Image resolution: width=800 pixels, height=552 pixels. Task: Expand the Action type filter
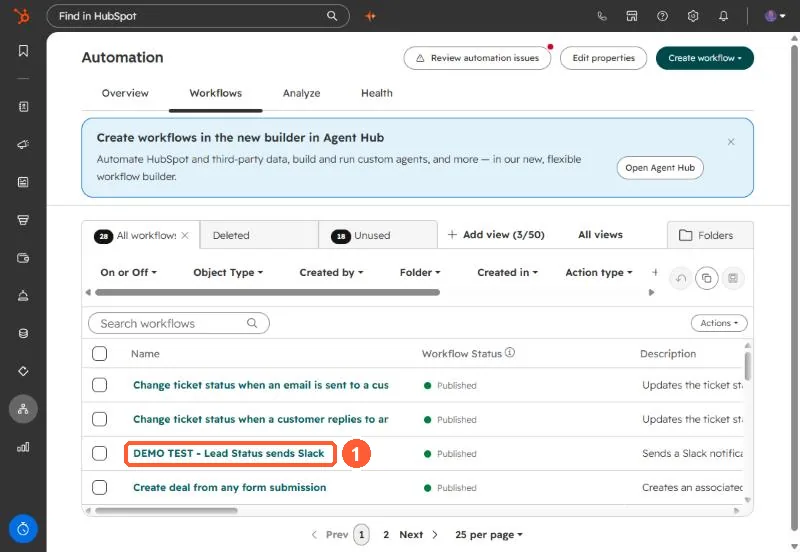coord(599,272)
